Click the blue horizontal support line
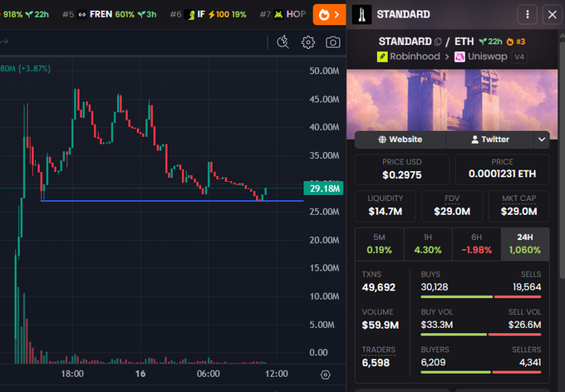 pyautogui.click(x=172, y=201)
